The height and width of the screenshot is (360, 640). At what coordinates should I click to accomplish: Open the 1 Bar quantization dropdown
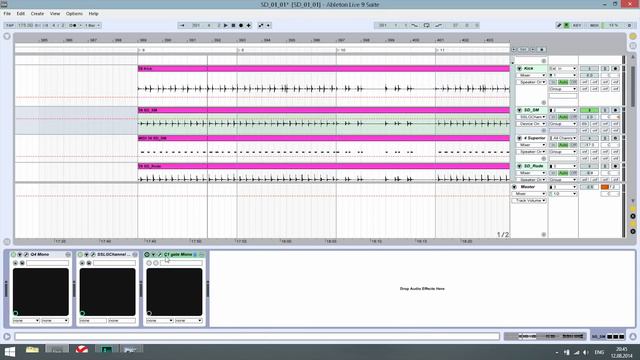[92, 25]
